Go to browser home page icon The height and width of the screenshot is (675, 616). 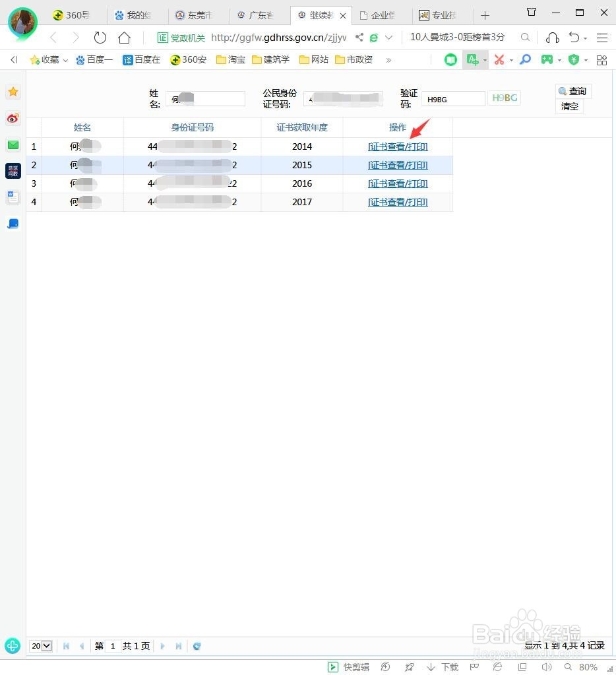click(x=124, y=38)
